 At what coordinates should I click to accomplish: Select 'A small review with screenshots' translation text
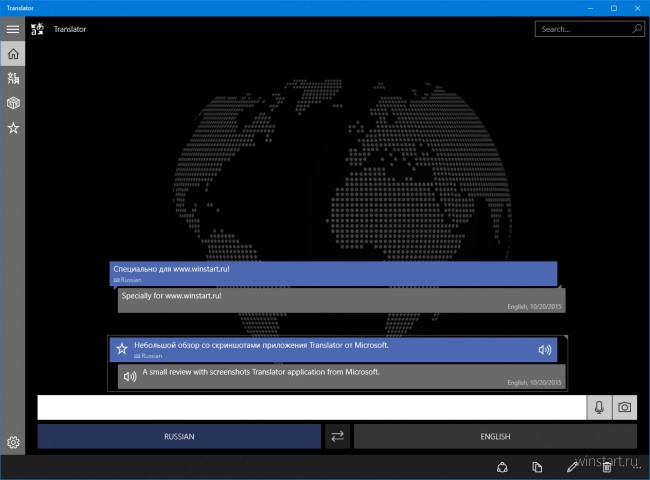click(x=261, y=372)
